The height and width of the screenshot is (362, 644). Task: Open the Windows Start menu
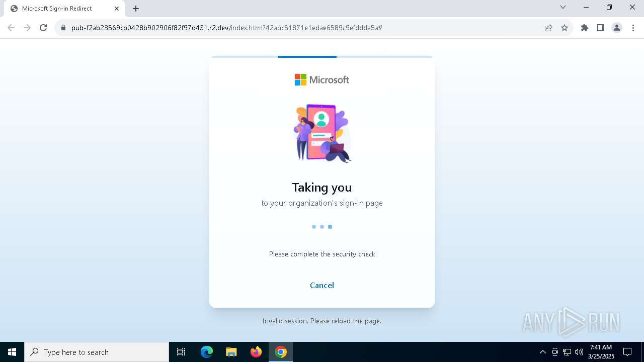point(12,352)
